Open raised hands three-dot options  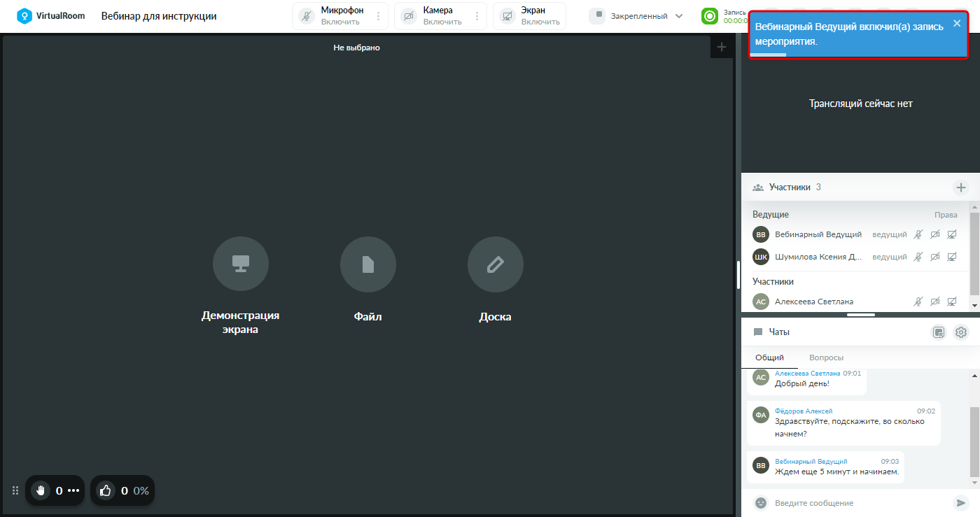click(x=73, y=490)
